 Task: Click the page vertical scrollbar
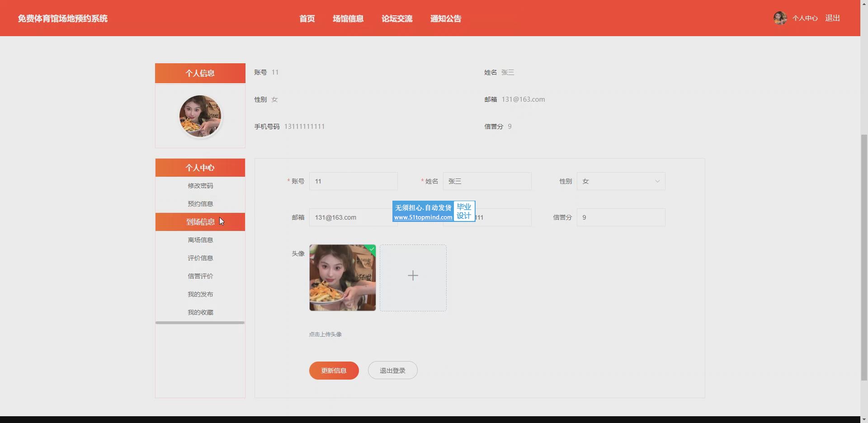[864, 258]
